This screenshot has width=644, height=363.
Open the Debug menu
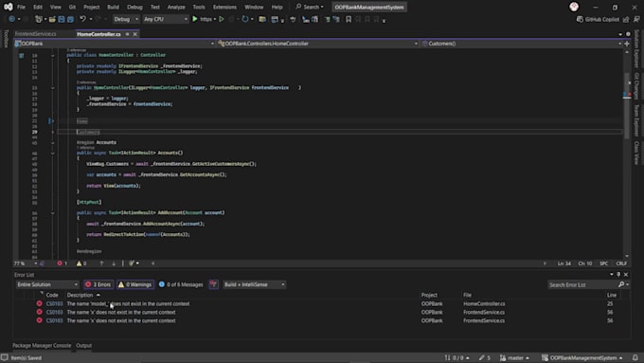(x=134, y=7)
